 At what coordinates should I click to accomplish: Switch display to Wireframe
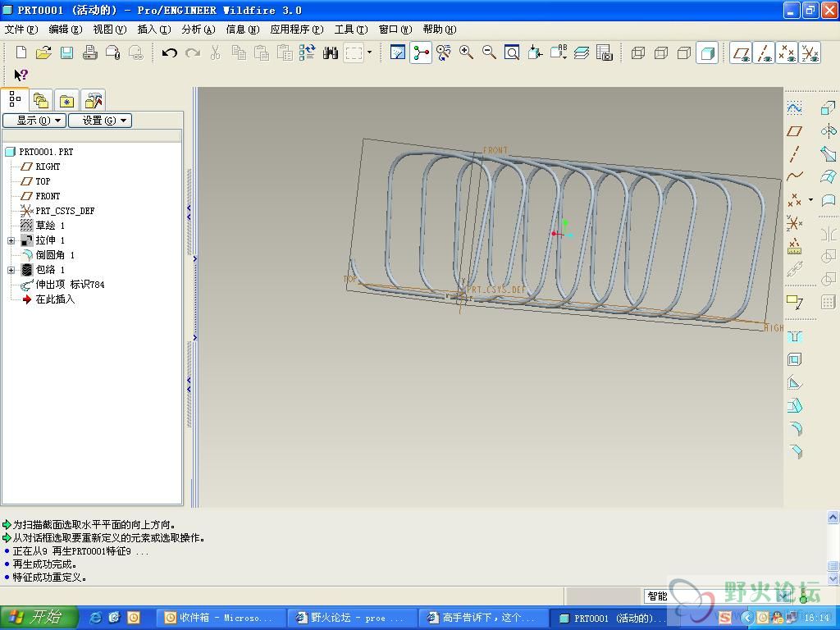pos(638,52)
